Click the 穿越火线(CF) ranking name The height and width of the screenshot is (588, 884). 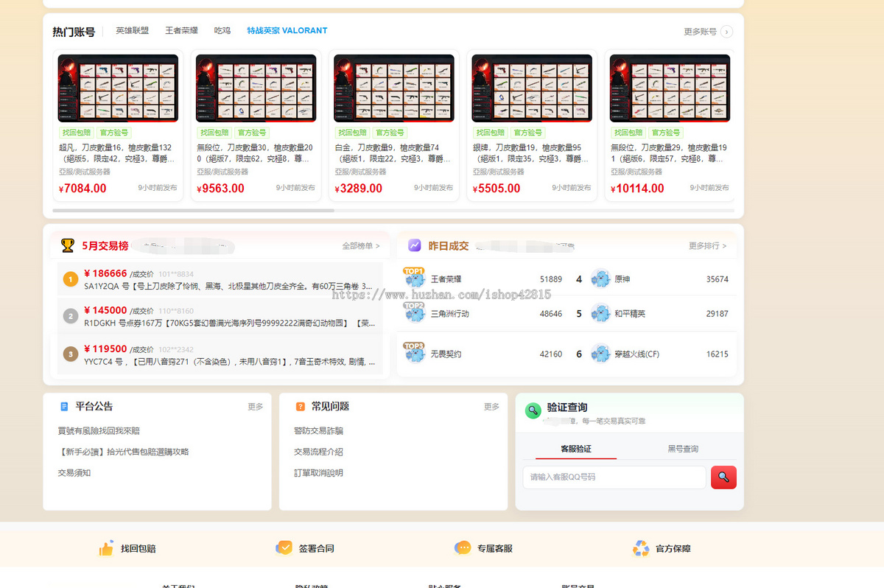[637, 354]
